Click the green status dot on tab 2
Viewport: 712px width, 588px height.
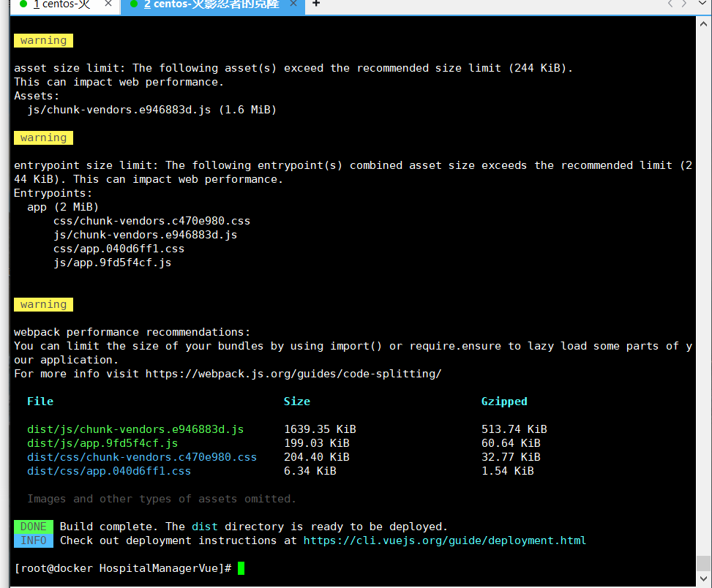pyautogui.click(x=134, y=6)
